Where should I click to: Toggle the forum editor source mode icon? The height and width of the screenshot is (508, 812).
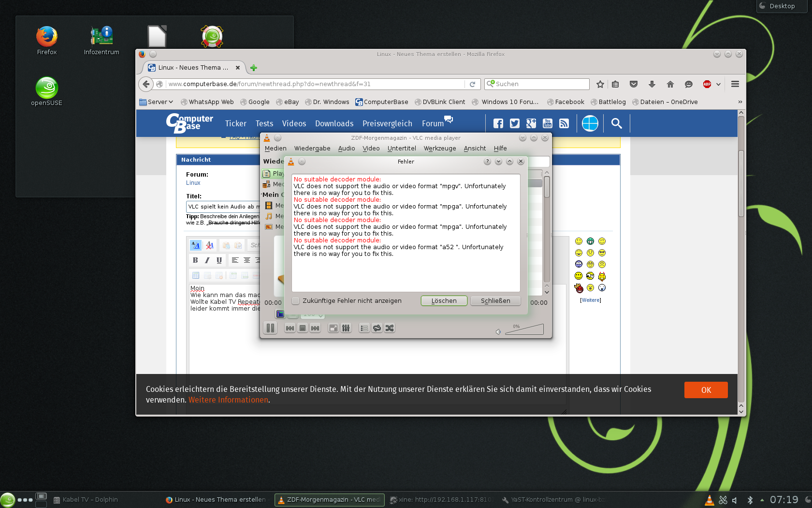(x=195, y=245)
